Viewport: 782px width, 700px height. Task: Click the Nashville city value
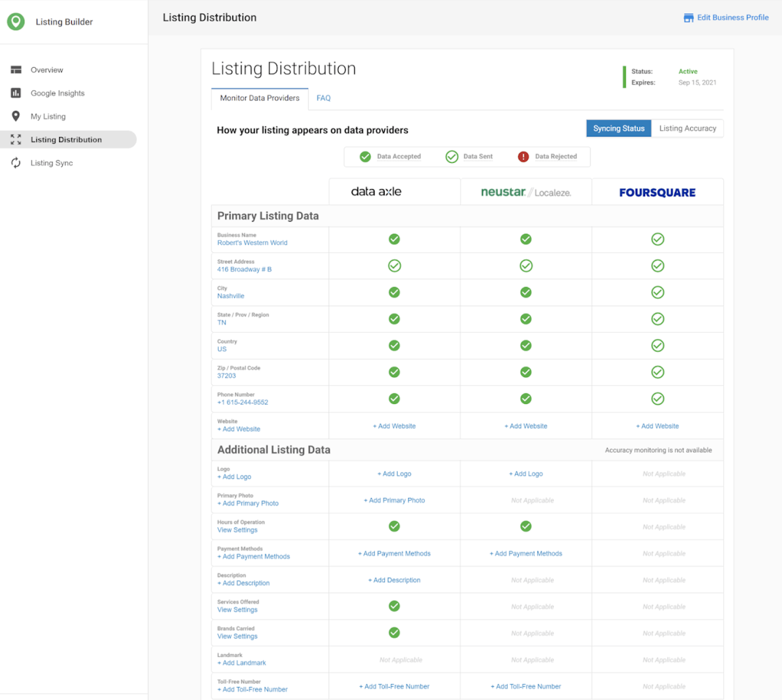coord(231,296)
